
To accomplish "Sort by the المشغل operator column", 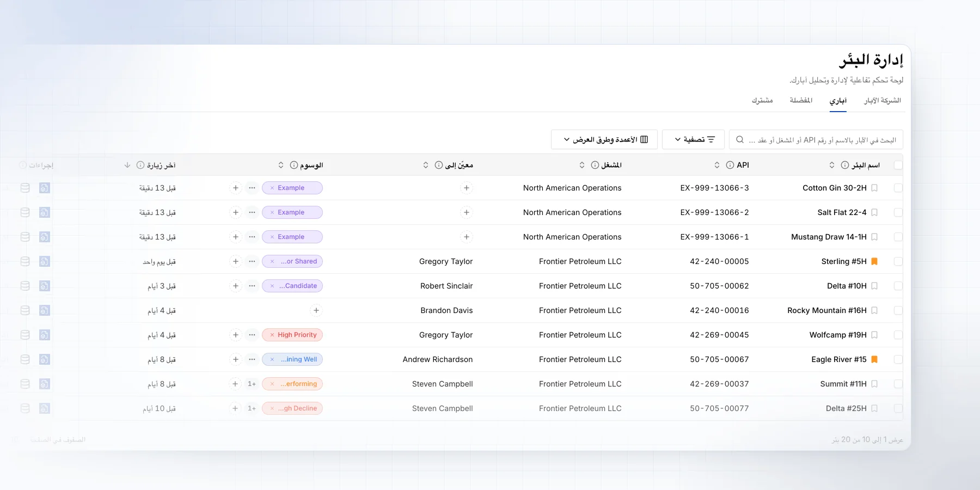I will (x=582, y=165).
